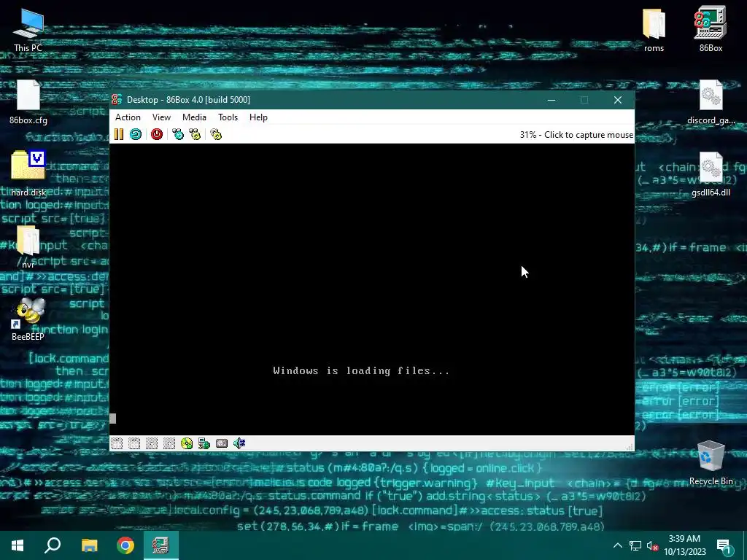The width and height of the screenshot is (747, 560).
Task: Click the first 5.25-inch floppy status icon
Action: 152,443
